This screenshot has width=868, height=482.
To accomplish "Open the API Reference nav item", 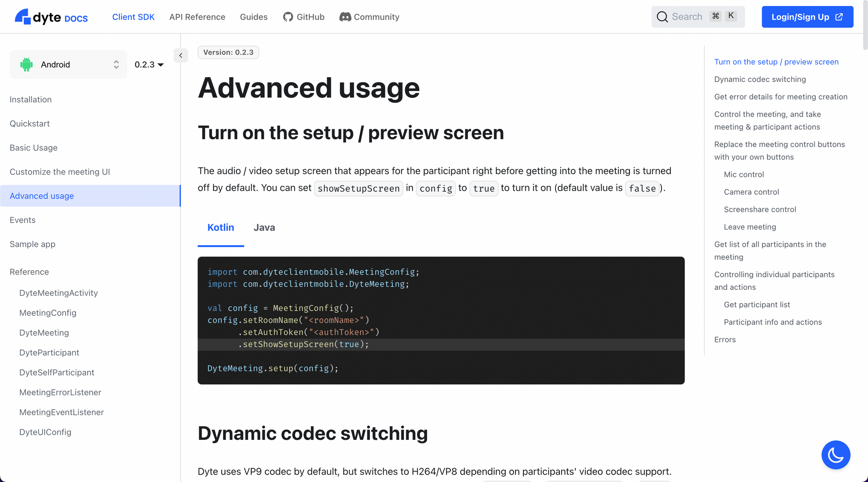I will tap(197, 17).
